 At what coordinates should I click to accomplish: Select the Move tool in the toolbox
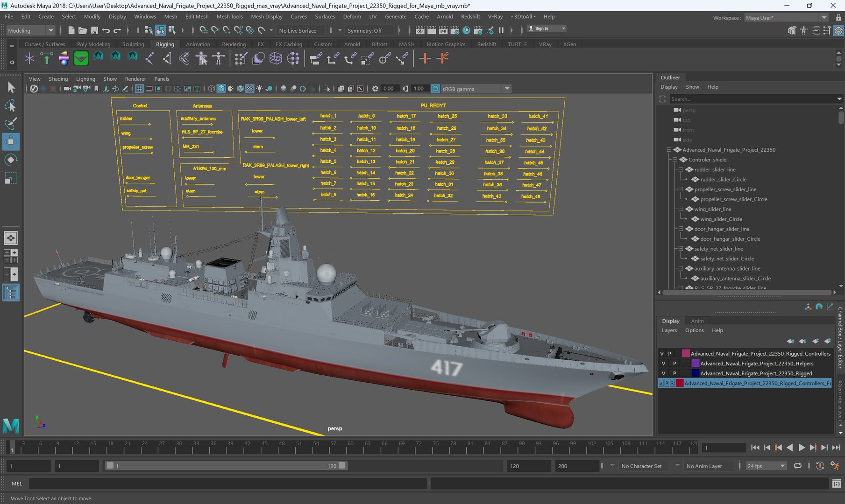click(x=10, y=141)
